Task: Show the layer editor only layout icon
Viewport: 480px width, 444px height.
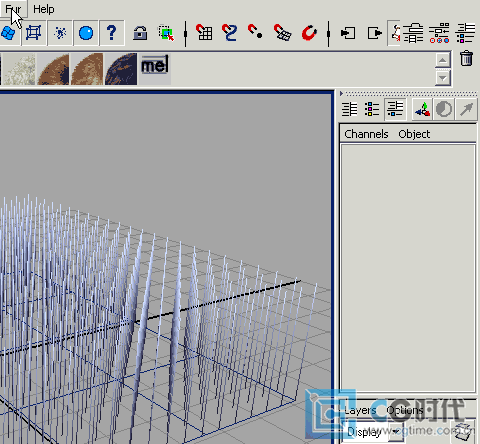Action: [372, 109]
